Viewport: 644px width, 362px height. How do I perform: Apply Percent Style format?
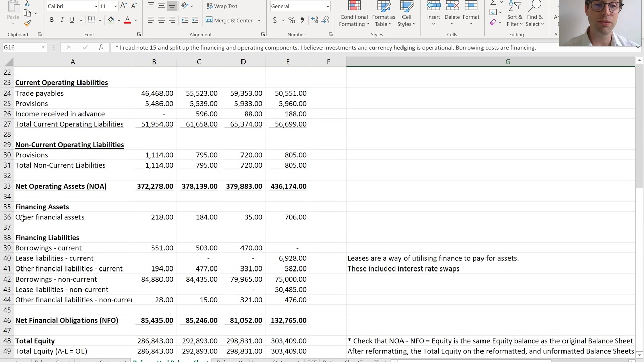tap(292, 20)
